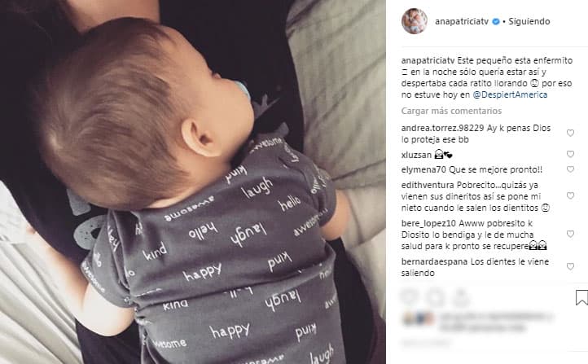Like edithventura's comment heart icon

click(570, 195)
